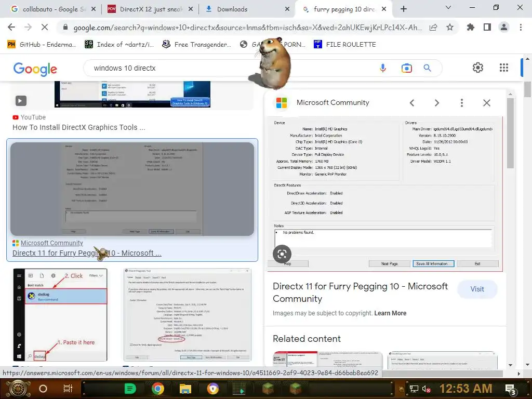
Task: Launch the green notes app on taskbar
Action: point(130,389)
